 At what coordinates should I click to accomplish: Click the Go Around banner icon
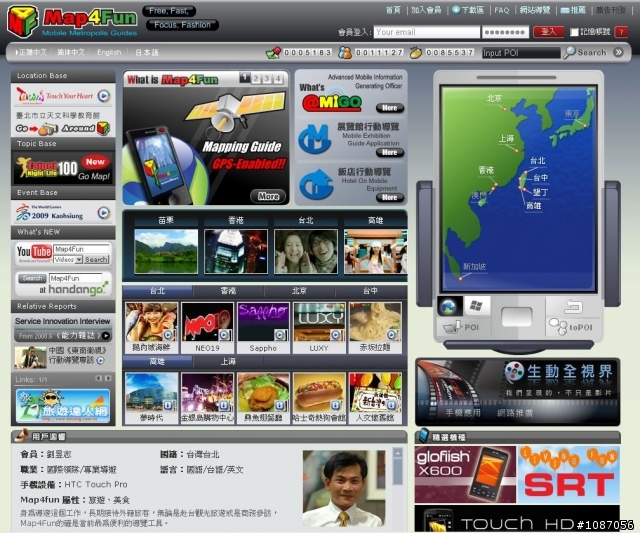[63, 129]
